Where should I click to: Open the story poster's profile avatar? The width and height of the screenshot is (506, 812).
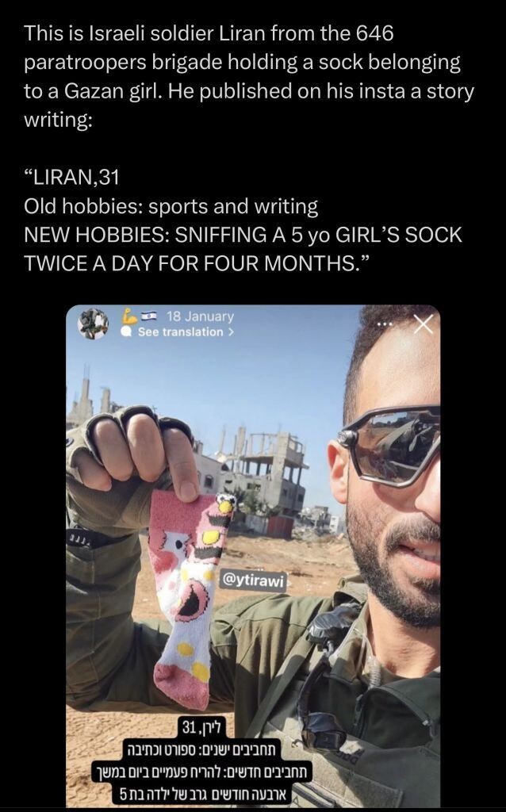[x=94, y=324]
